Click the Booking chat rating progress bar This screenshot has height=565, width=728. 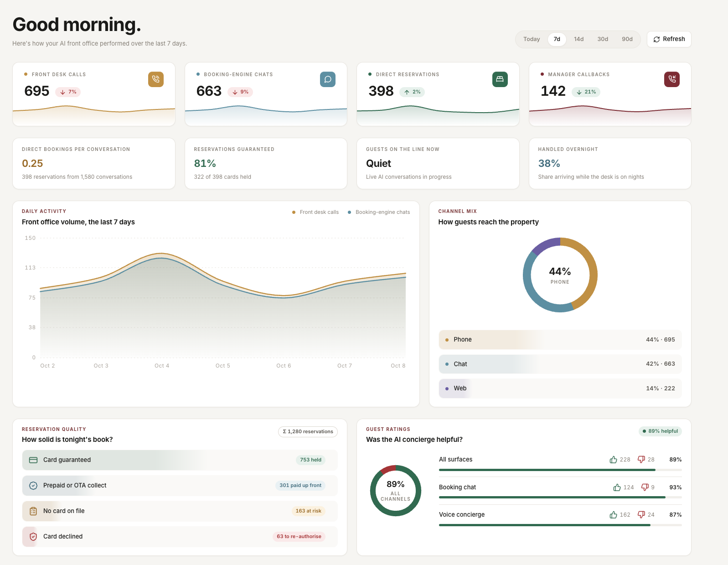point(560,498)
